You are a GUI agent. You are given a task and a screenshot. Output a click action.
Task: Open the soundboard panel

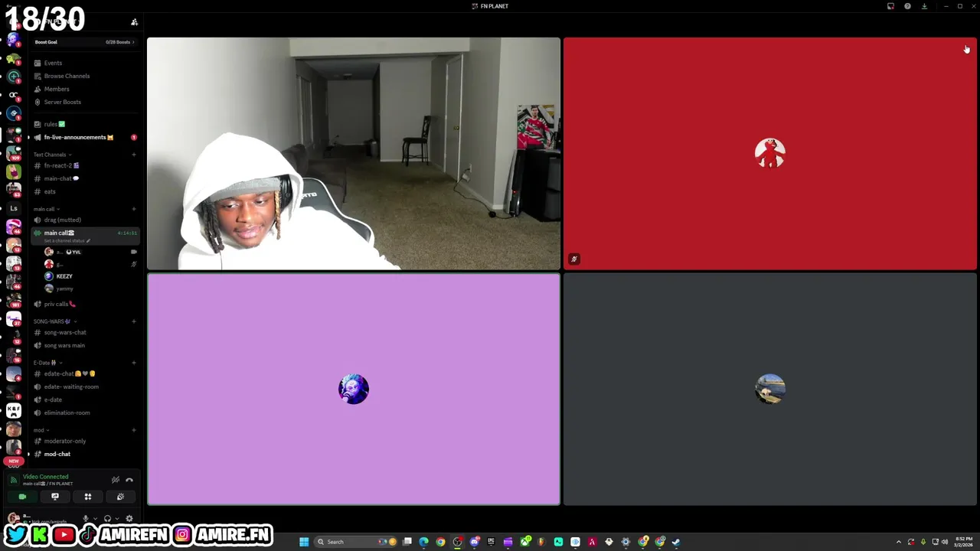click(x=120, y=497)
